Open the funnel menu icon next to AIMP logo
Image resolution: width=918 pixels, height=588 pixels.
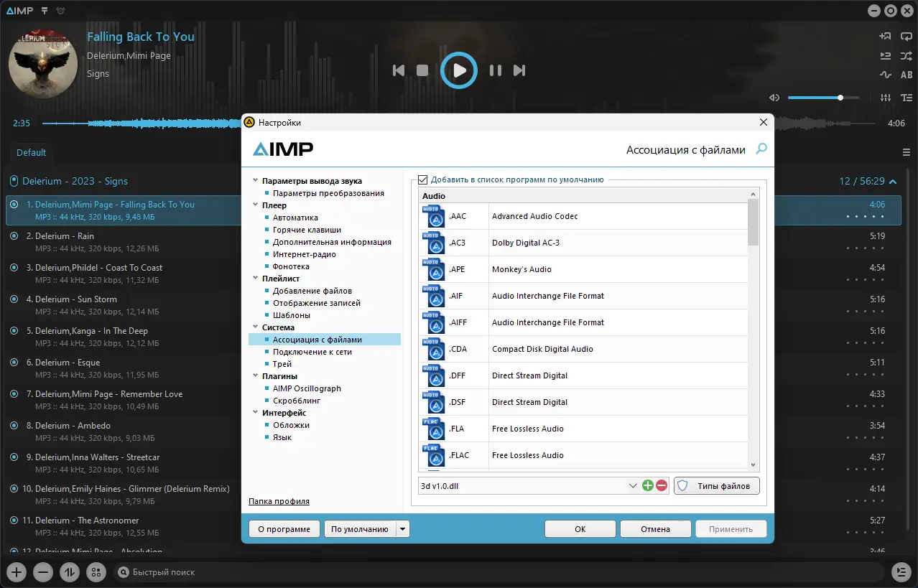(45, 11)
